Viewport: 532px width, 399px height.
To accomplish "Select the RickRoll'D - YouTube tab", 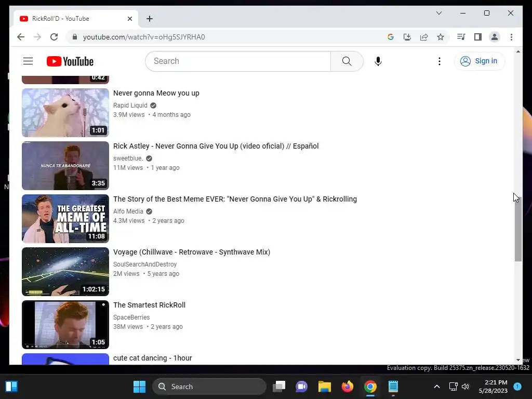I will point(76,19).
